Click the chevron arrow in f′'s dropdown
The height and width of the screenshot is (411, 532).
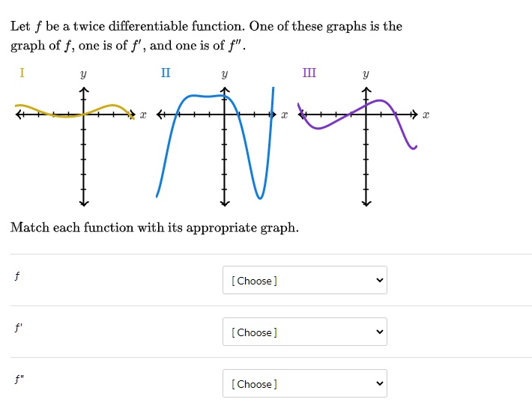(379, 332)
